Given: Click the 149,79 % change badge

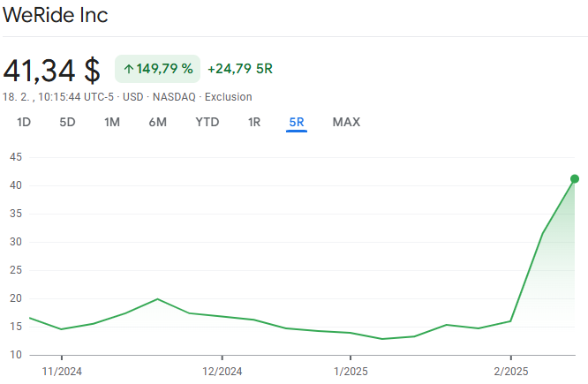Looking at the screenshot, I should click(157, 69).
